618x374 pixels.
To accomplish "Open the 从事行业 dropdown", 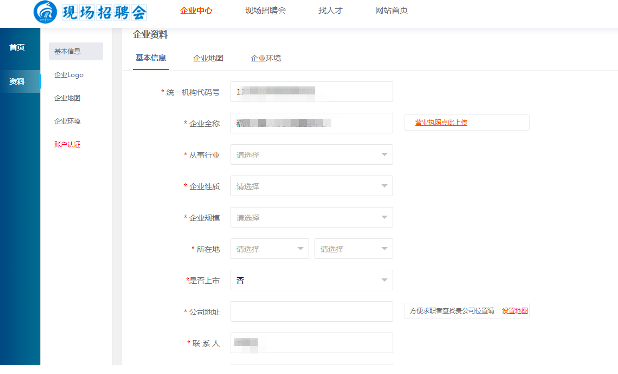I will 311,154.
